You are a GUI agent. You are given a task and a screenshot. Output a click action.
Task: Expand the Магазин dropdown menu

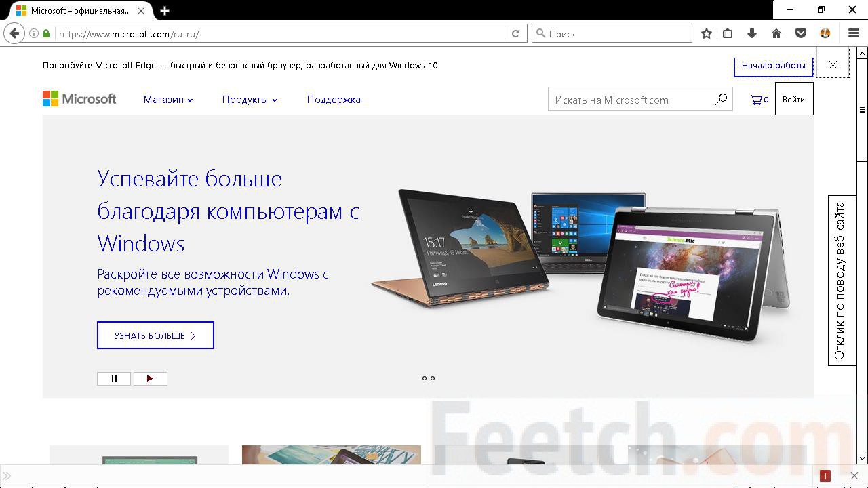coord(168,100)
